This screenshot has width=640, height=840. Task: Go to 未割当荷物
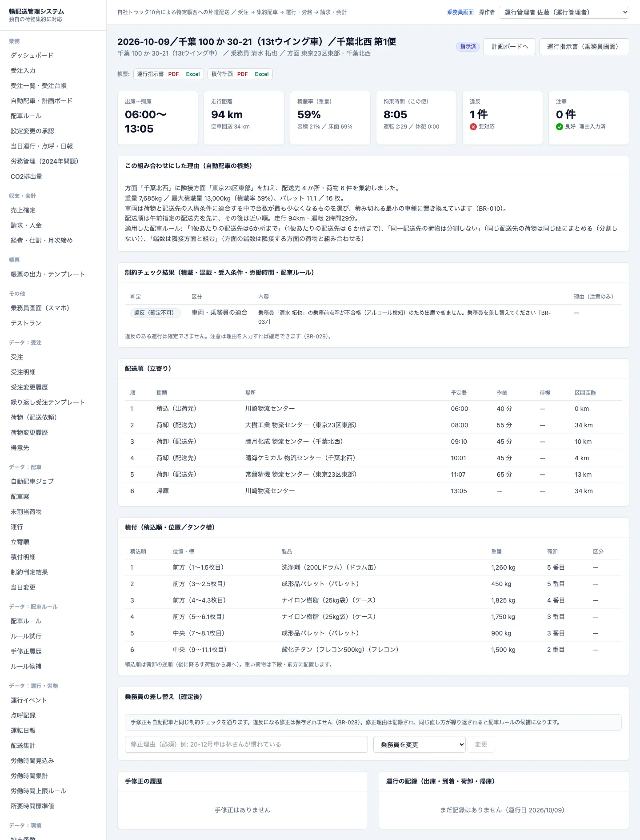click(26, 511)
